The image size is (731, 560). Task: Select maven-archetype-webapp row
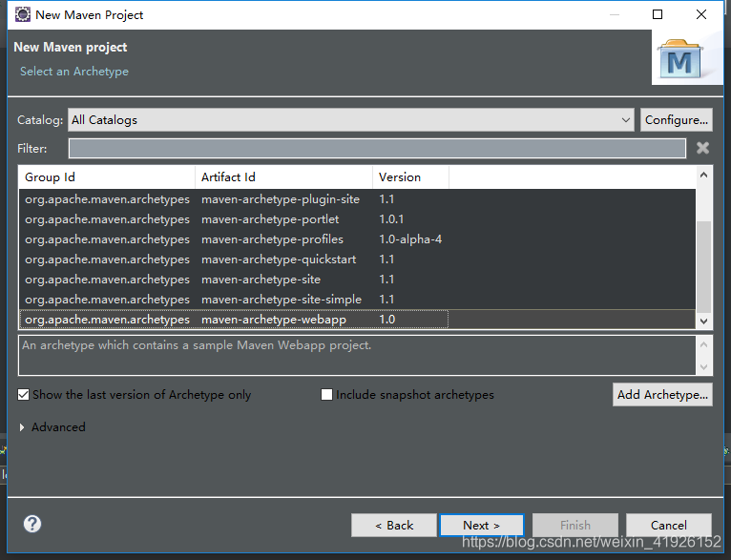[357, 320]
